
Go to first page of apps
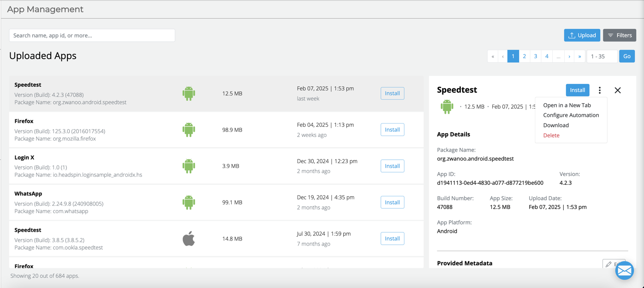[493, 56]
